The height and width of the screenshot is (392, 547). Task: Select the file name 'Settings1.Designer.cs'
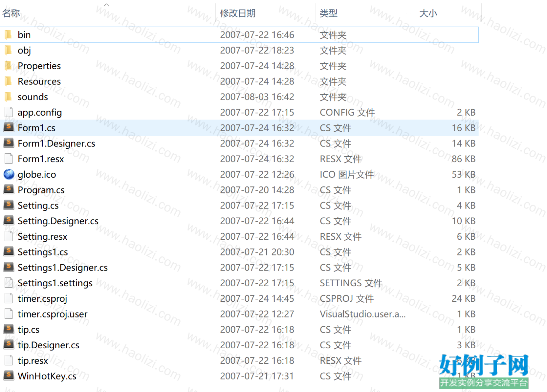pos(63,268)
